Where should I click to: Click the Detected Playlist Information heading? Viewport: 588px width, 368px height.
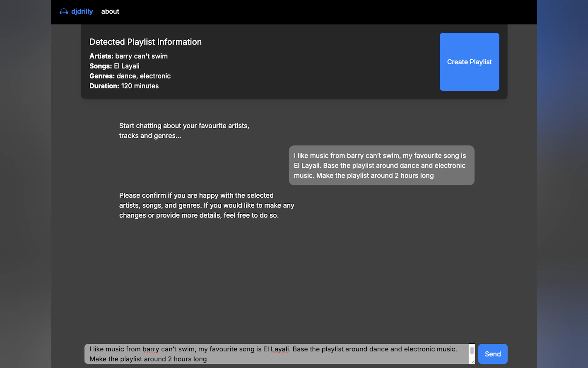pos(145,42)
